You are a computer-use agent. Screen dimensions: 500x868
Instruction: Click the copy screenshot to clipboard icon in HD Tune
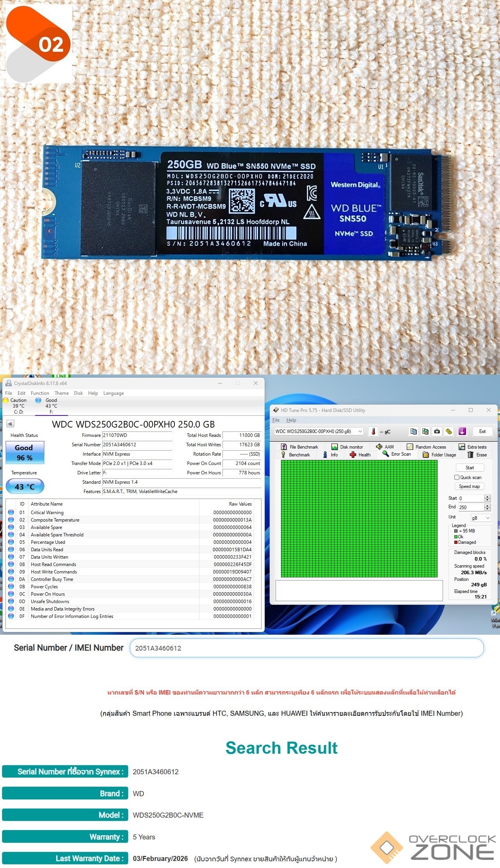click(425, 431)
